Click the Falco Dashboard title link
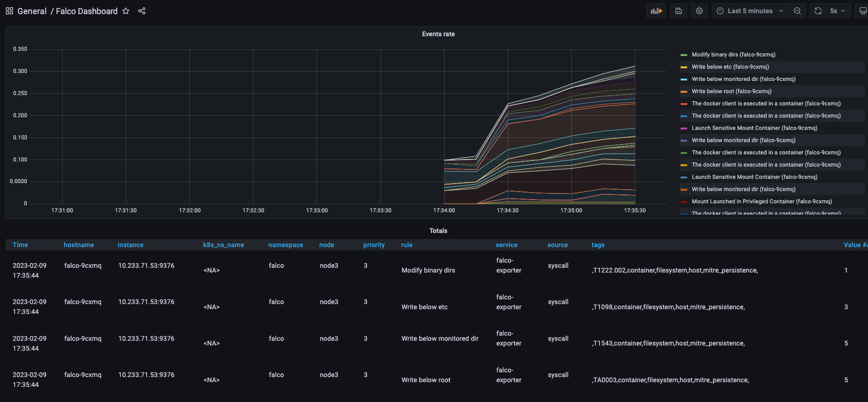The height and width of the screenshot is (402, 868). [87, 11]
